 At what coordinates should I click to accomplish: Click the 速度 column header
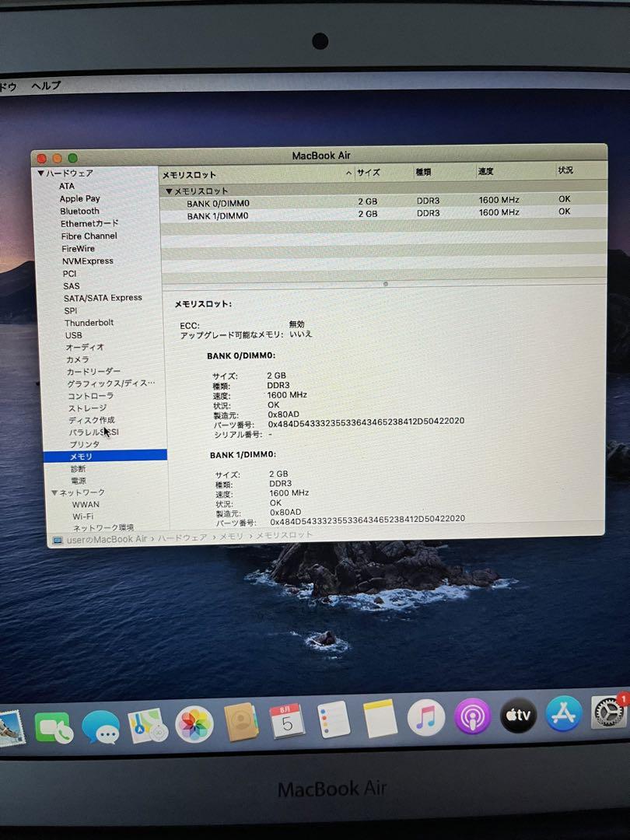(515, 171)
